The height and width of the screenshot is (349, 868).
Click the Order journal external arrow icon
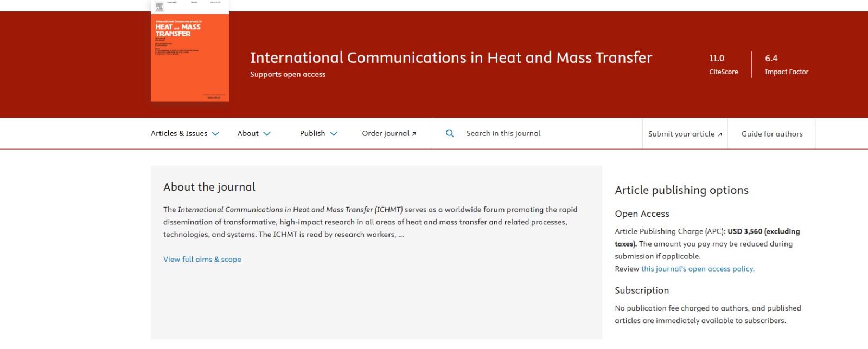[x=414, y=134]
